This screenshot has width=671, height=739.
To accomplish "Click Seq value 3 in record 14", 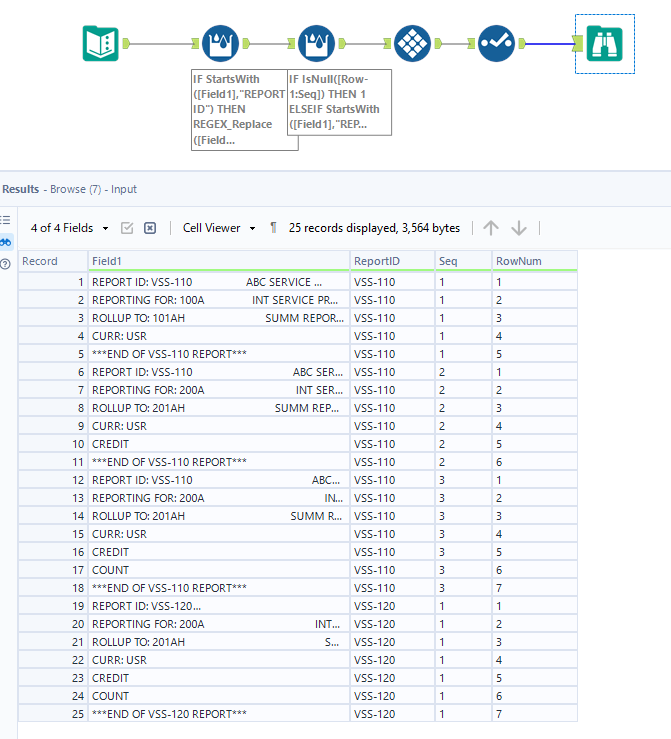I will [x=463, y=516].
